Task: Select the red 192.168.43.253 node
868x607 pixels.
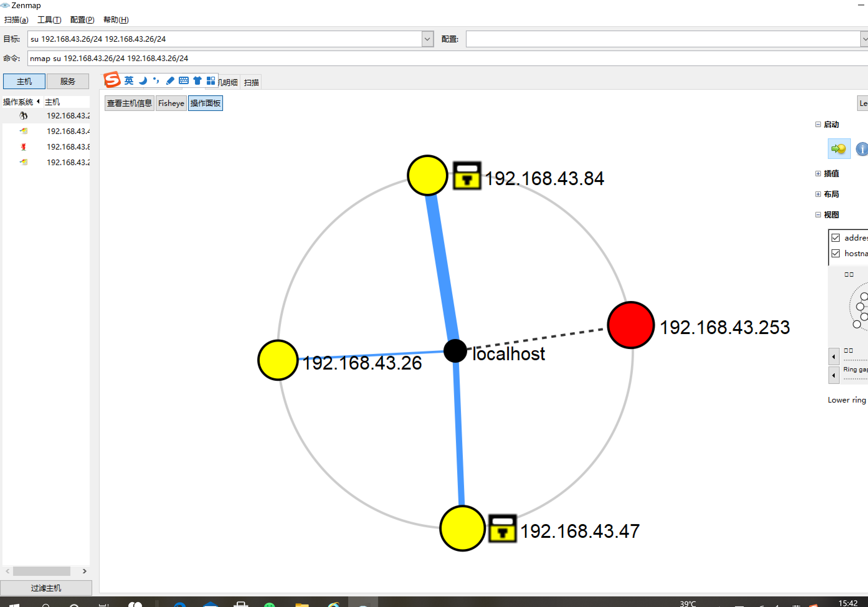Action: pos(631,325)
